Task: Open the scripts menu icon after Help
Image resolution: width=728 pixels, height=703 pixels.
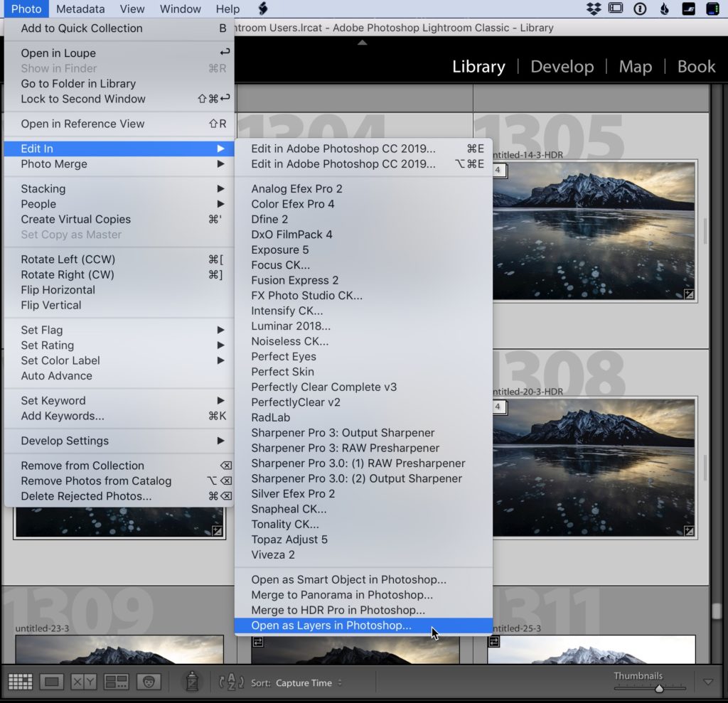Action: (x=263, y=9)
